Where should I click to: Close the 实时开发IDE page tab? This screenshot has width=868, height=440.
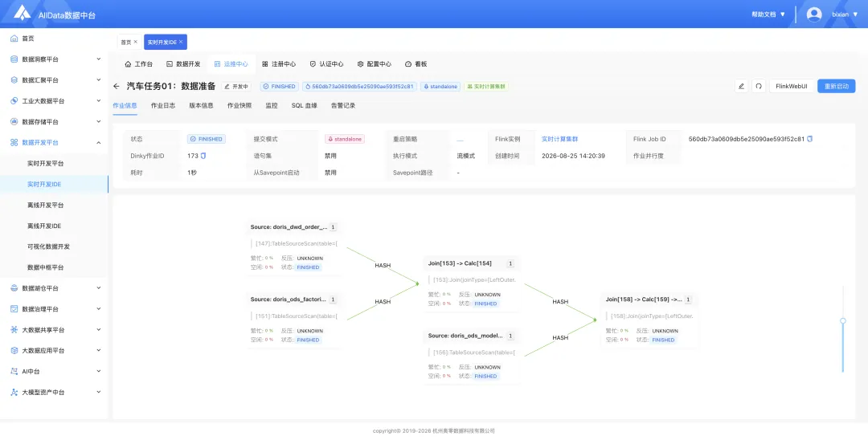coord(181,42)
